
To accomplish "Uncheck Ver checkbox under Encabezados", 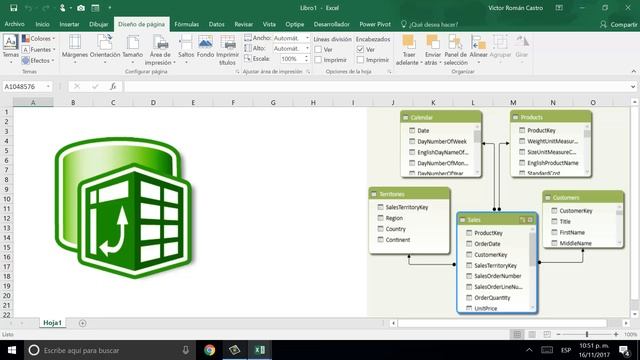I will pyautogui.click(x=360, y=49).
